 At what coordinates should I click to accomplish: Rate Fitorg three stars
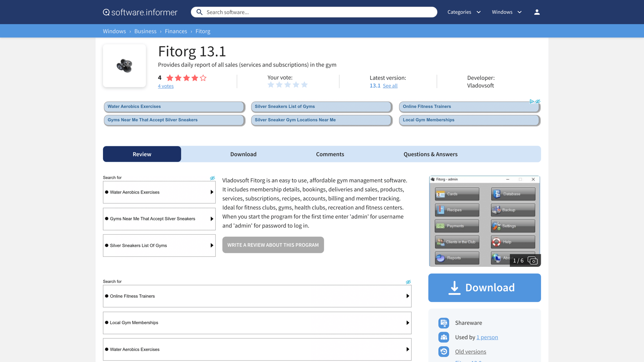click(x=288, y=85)
